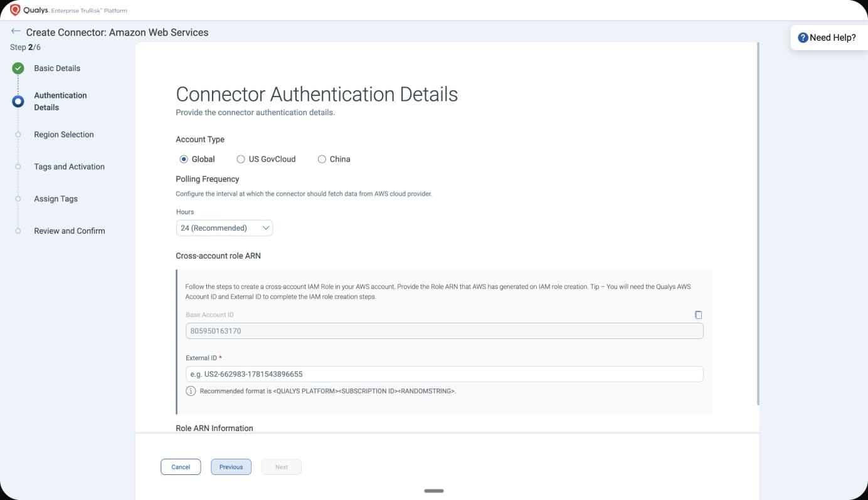Open the Hours polling frequency dropdown
Screen dimensions: 868x500
click(x=225, y=228)
